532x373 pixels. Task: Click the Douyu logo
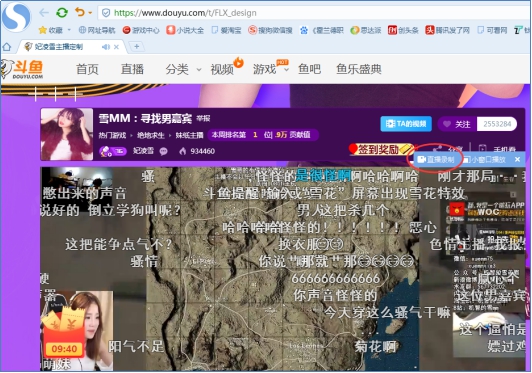coord(22,69)
